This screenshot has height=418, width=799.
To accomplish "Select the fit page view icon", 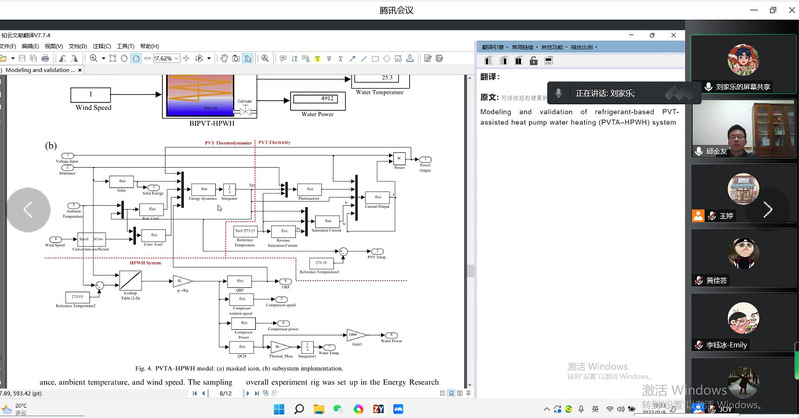I will pyautogui.click(x=113, y=59).
